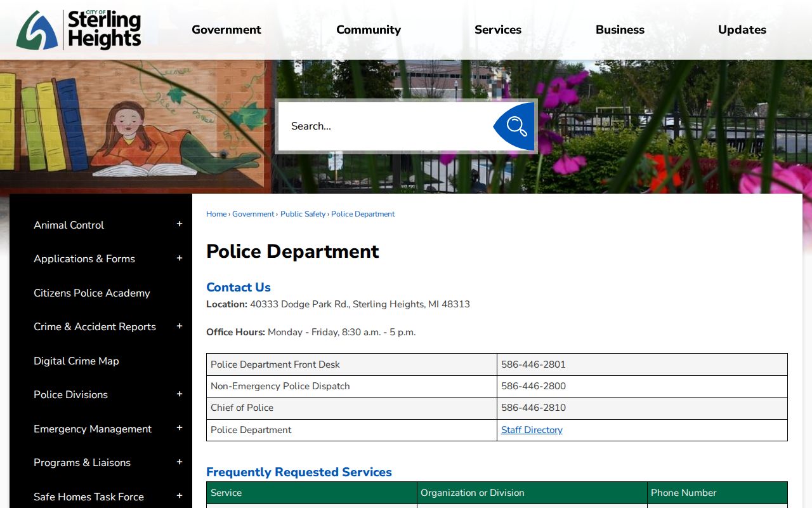812x508 pixels.
Task: Click the Police Department breadcrumb
Action: coord(363,214)
